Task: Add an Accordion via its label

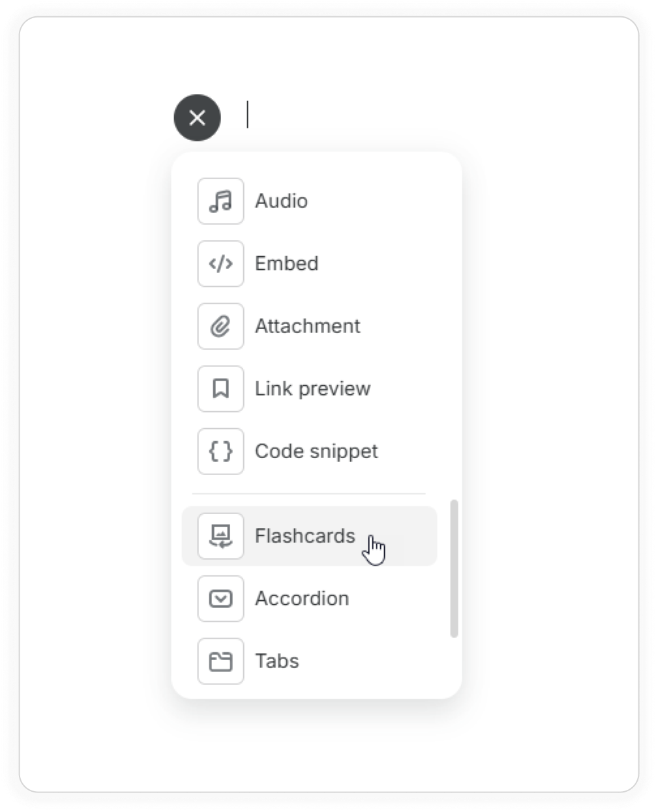Action: pos(301,598)
